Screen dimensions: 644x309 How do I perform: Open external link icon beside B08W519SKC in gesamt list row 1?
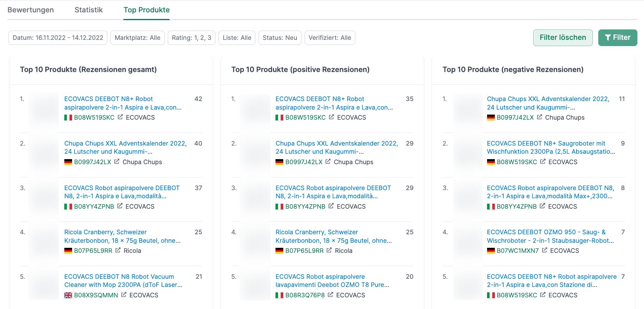tap(120, 117)
